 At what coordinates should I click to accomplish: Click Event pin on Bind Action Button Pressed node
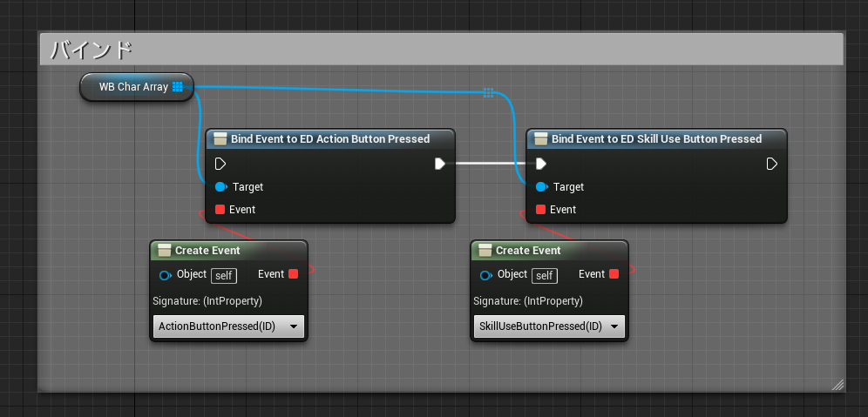point(220,210)
